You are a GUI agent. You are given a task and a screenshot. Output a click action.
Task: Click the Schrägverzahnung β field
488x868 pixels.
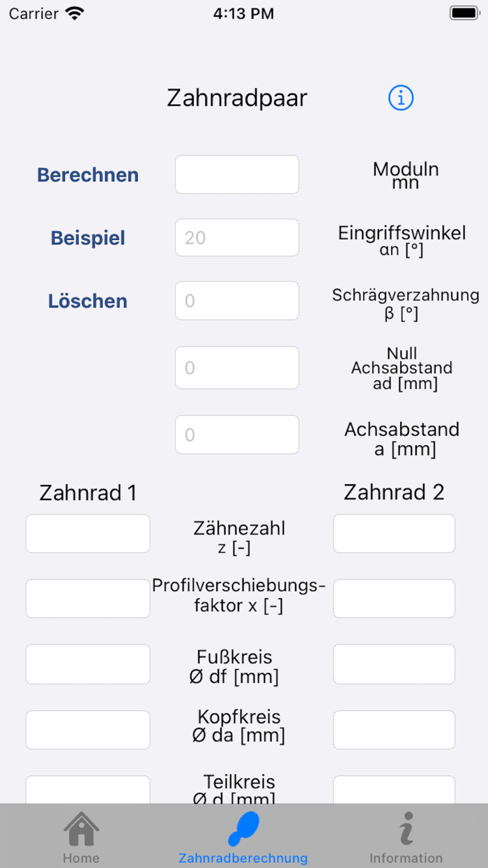coord(237,301)
